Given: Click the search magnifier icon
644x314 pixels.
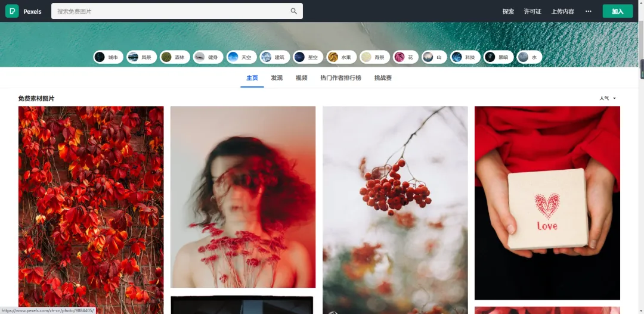Looking at the screenshot, I should tap(293, 11).
